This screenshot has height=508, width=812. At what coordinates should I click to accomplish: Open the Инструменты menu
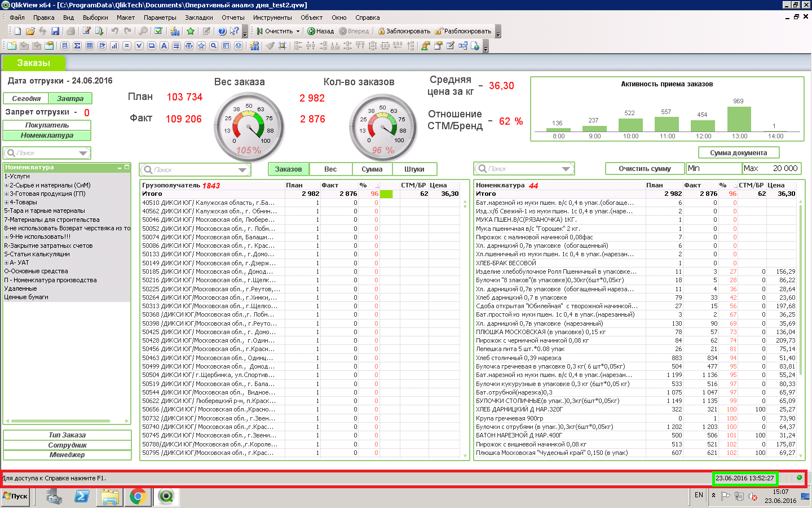point(272,17)
